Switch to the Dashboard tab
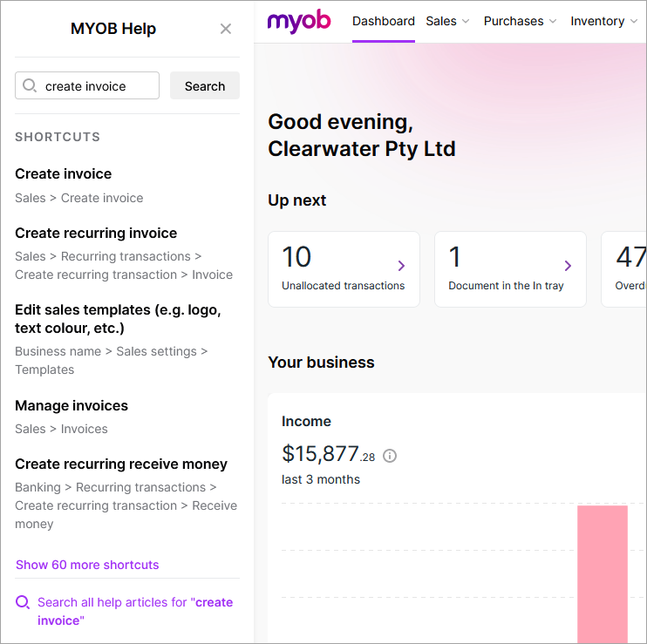 [x=384, y=21]
